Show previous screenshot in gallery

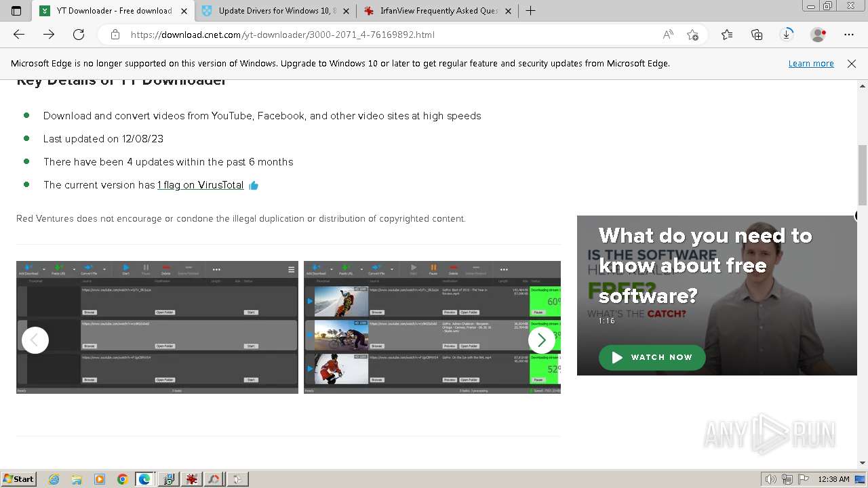[x=35, y=340]
